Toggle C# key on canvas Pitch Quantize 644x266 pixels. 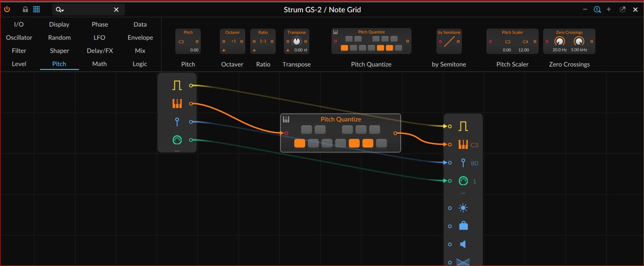click(x=307, y=130)
